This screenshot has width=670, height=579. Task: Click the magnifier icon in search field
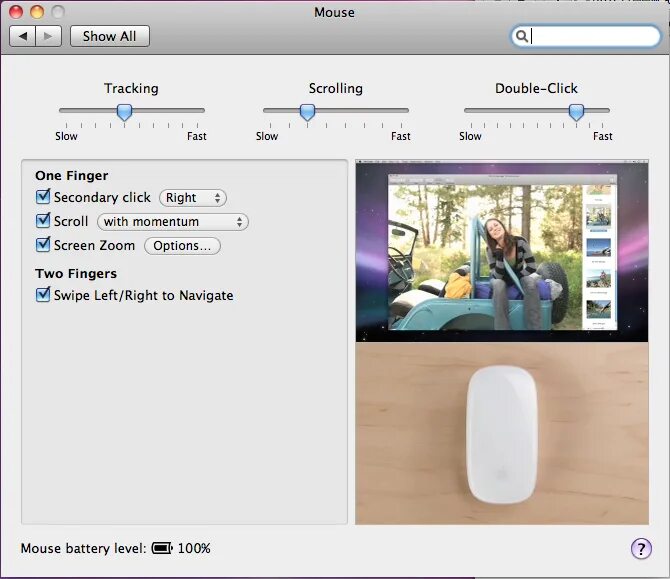pyautogui.click(x=521, y=36)
